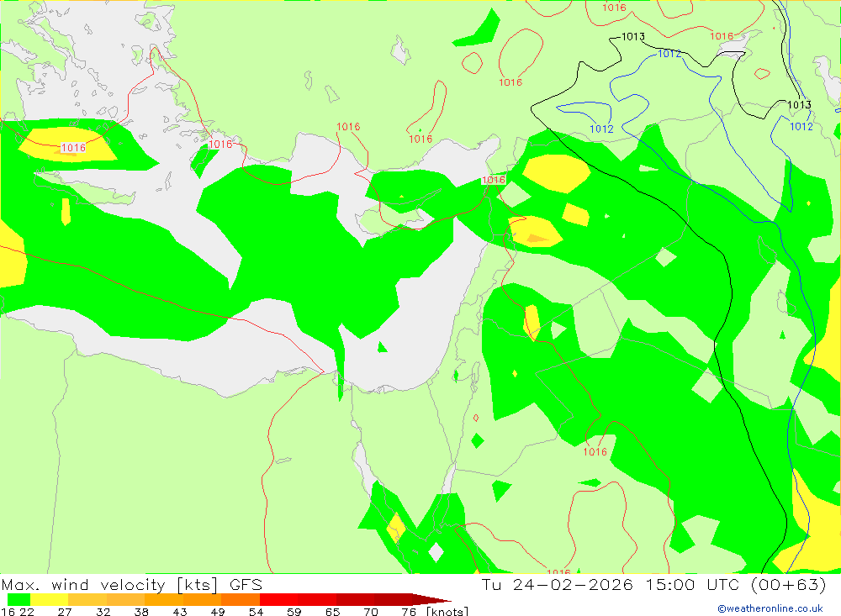
Task: Select the bright red swatch between 54 and 59
Action: [x=279, y=599]
